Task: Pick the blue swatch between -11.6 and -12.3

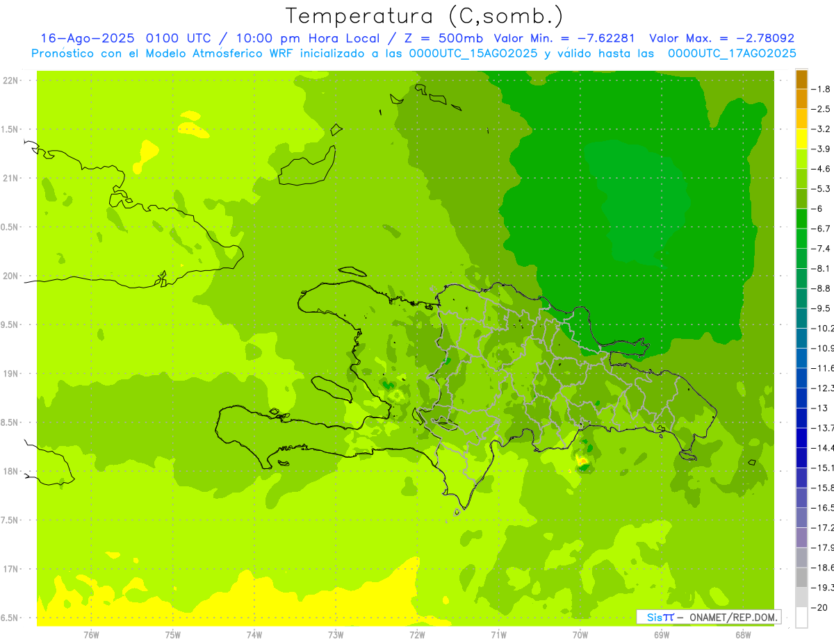Action: (x=801, y=378)
